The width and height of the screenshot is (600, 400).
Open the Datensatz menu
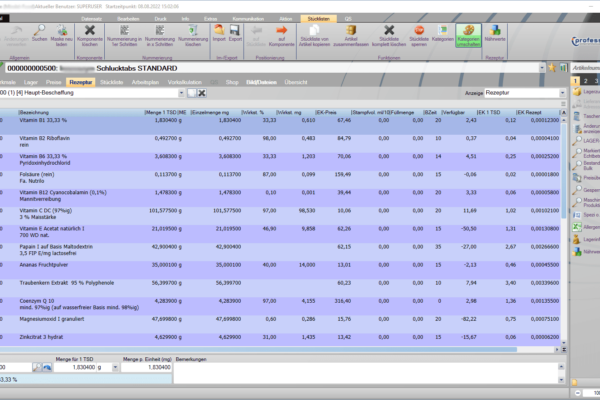[91, 19]
